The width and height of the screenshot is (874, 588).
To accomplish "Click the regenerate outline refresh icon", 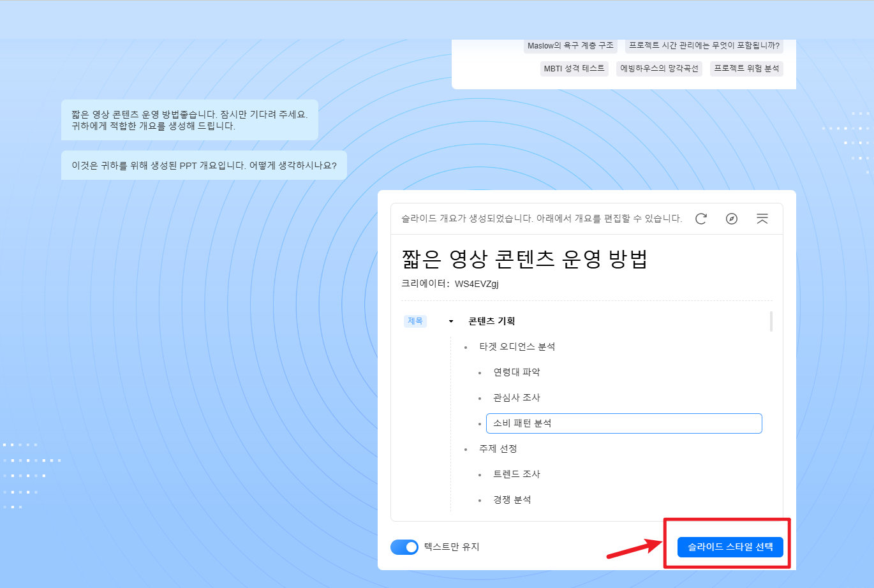I will (701, 219).
